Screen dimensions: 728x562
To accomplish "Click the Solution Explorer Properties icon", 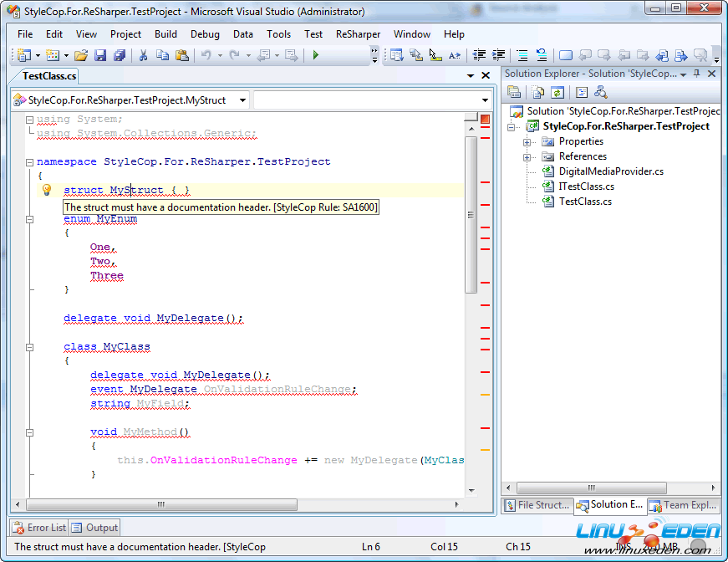I will coord(514,93).
